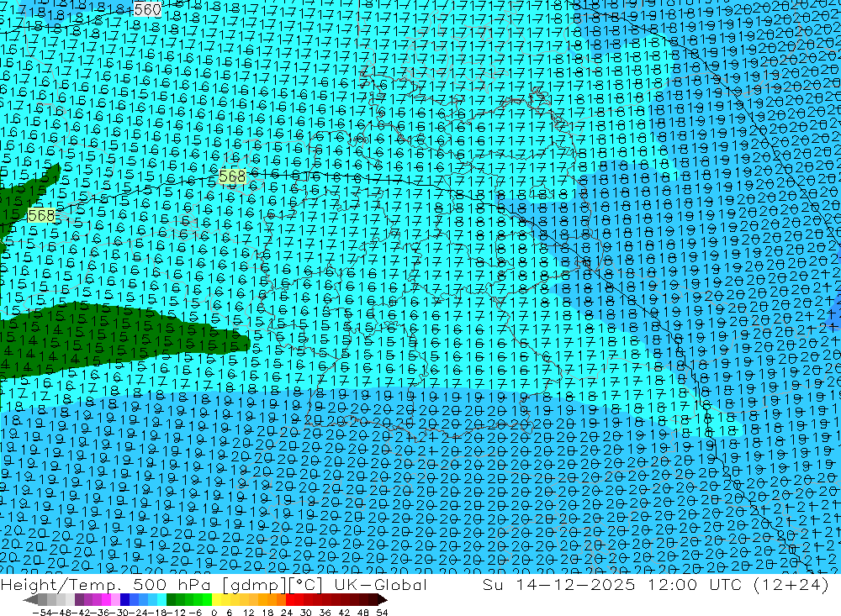This screenshot has width=841, height=616.
Task: Pick the bright red legend swatch
Action: (290, 600)
